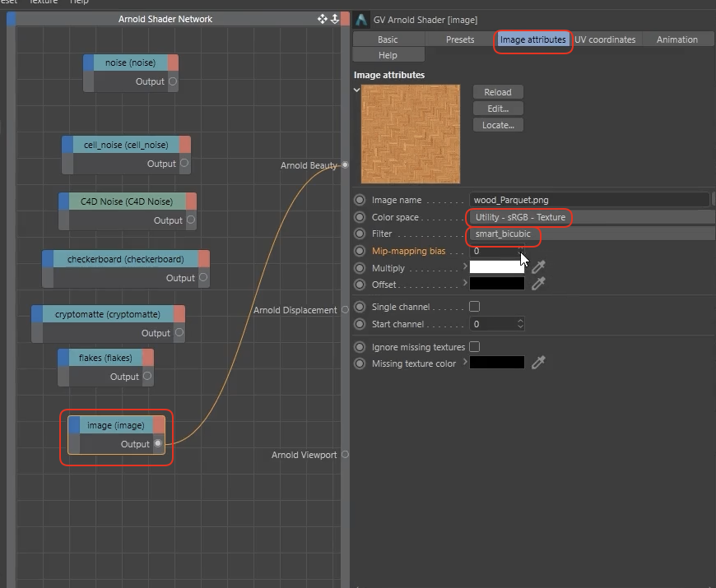Viewport: 716px width, 588px height.
Task: Click the Arnold Beauty input port
Action: [x=345, y=164]
